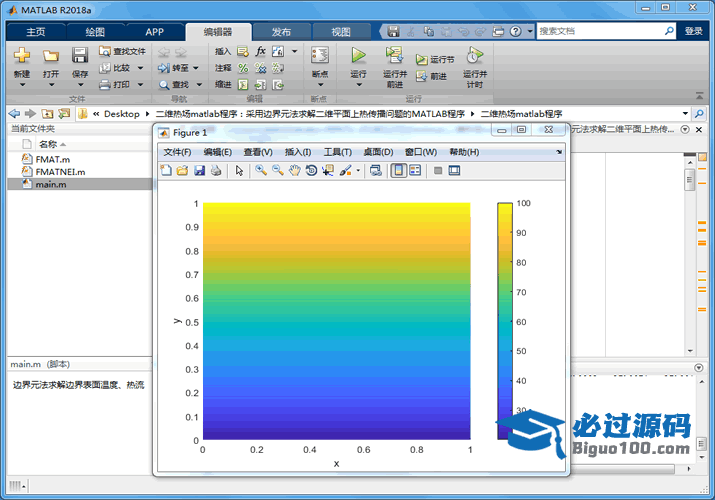The image size is (715, 500).
Task: Click Run and Advance (运行并前进) icon
Action: (394, 55)
